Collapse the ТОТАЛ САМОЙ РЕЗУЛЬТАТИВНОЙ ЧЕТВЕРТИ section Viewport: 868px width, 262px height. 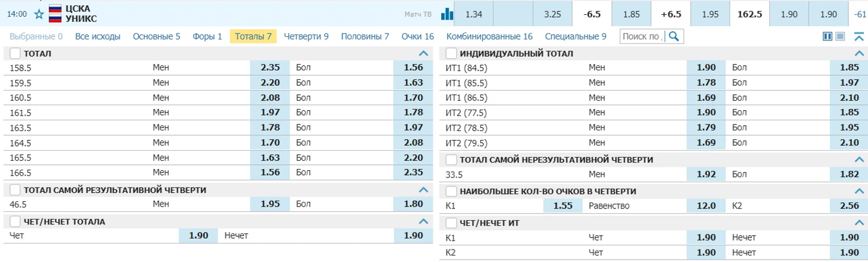[423, 190]
